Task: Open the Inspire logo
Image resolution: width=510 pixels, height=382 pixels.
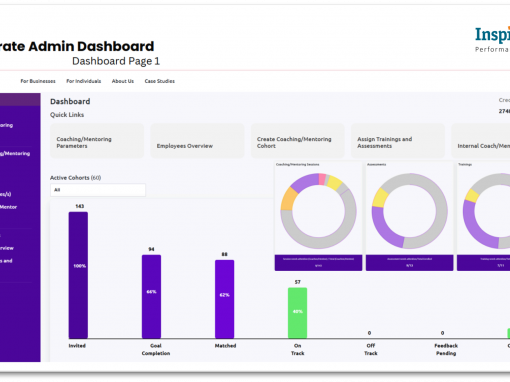Action: click(x=493, y=39)
